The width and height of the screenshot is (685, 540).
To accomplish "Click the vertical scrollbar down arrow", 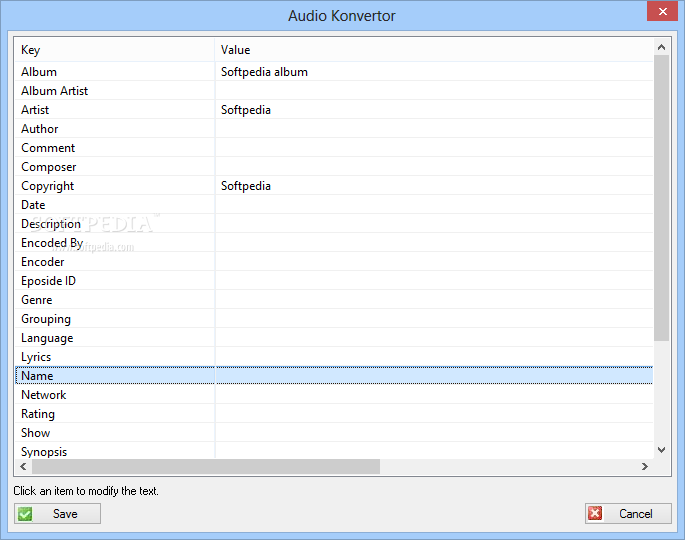I will (x=661, y=450).
